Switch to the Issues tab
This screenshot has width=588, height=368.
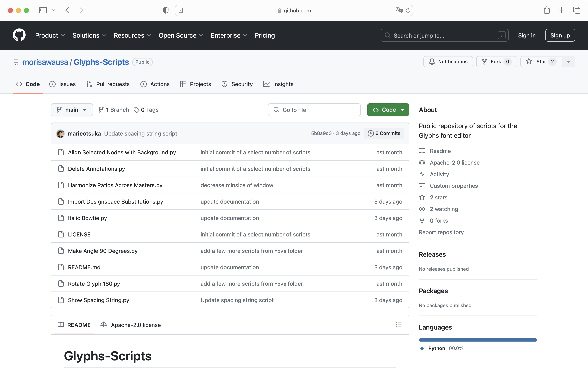[x=62, y=84]
